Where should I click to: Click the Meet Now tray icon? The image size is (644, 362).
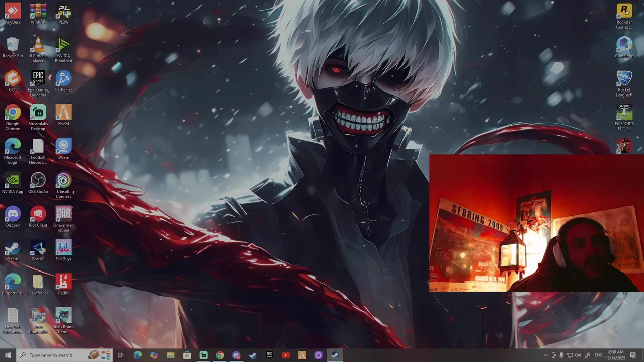(554, 355)
